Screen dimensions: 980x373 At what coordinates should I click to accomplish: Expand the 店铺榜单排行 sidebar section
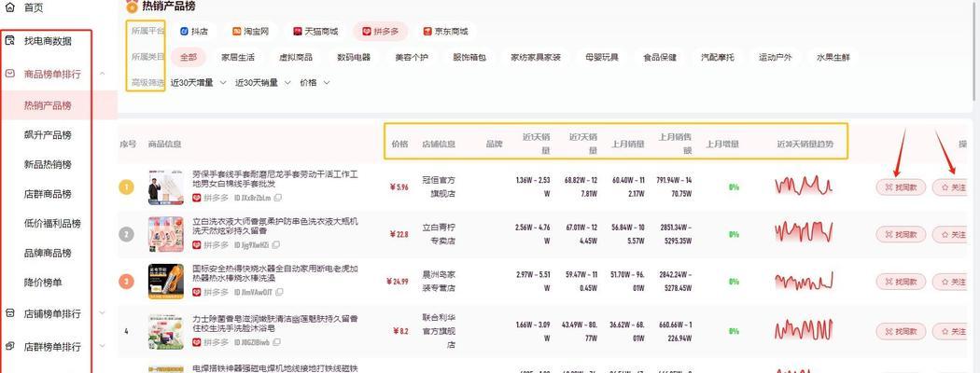point(103,313)
